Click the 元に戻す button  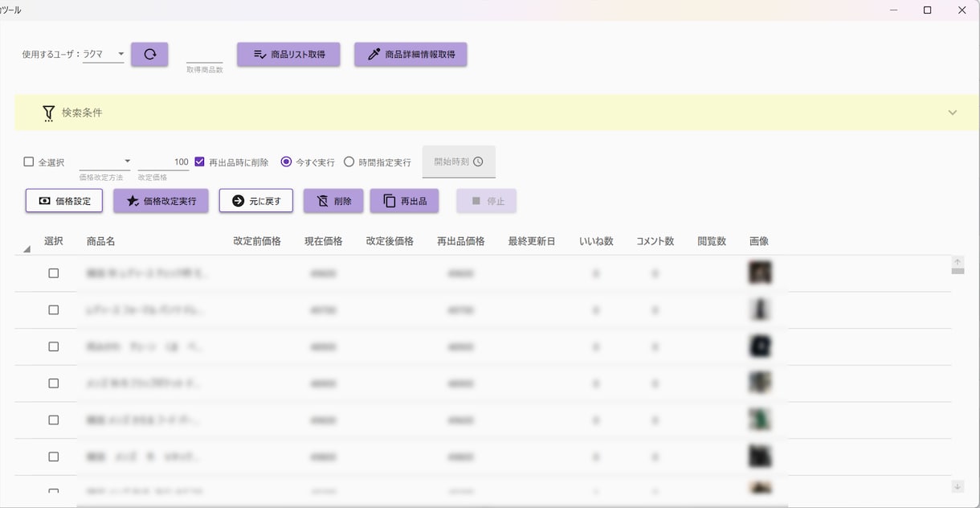coord(256,201)
